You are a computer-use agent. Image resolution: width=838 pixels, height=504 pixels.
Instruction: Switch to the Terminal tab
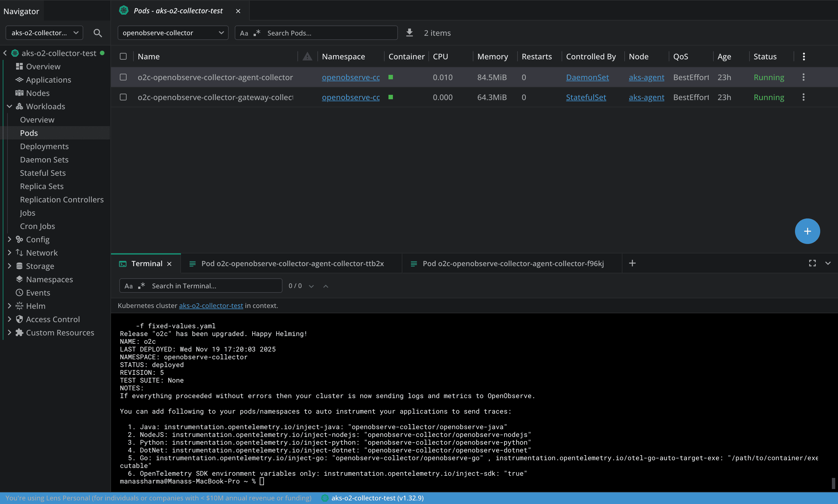point(146,263)
